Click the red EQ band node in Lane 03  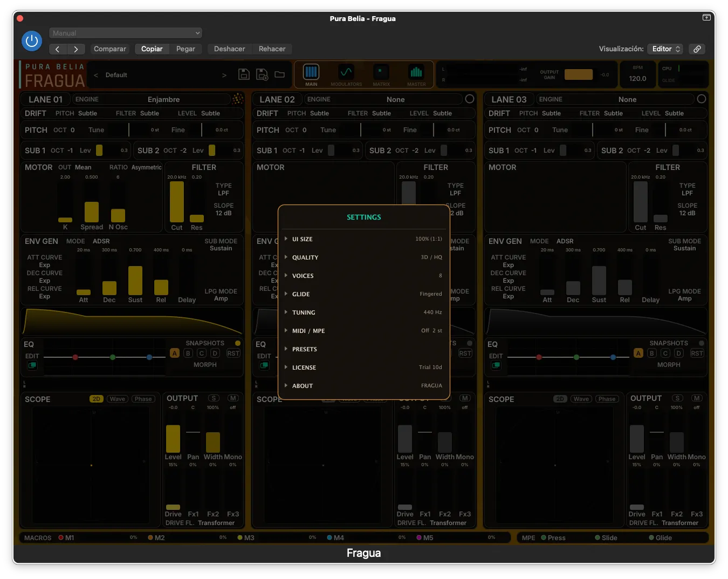pos(539,357)
